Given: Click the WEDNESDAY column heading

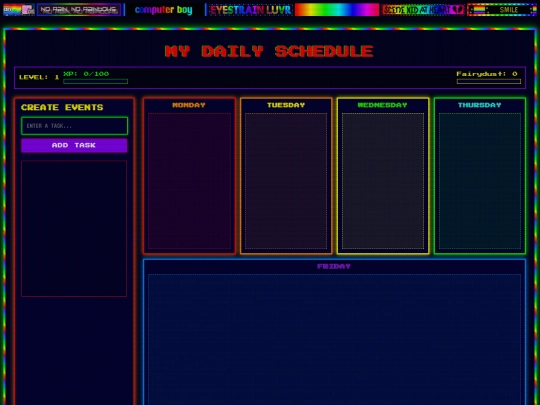Looking at the screenshot, I should 383,105.
